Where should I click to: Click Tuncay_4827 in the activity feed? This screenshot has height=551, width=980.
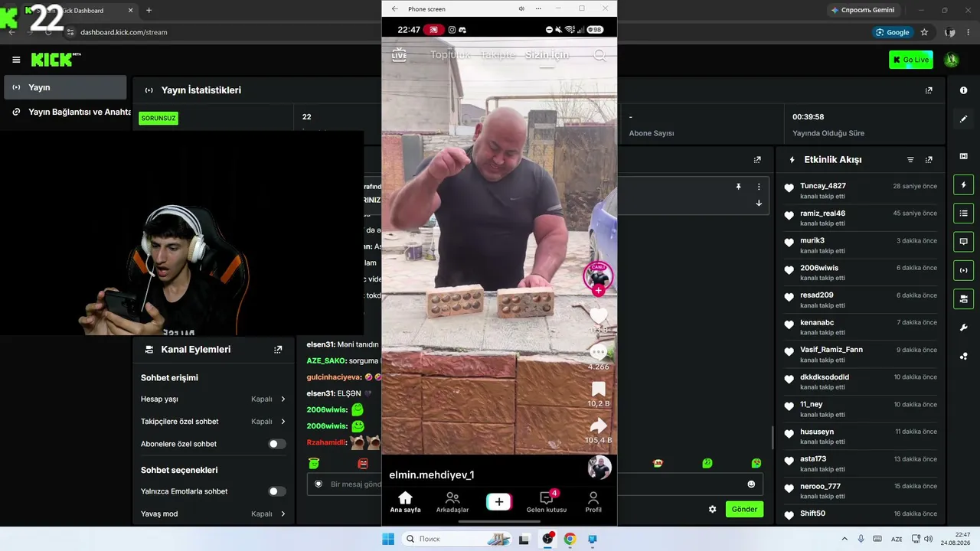tap(823, 186)
